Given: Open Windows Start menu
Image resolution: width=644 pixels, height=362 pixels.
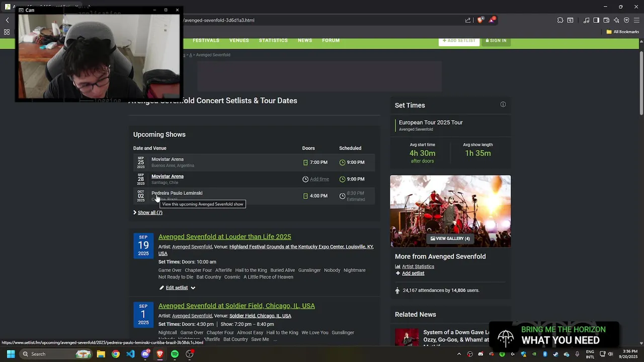Looking at the screenshot, I should pyautogui.click(x=11, y=354).
